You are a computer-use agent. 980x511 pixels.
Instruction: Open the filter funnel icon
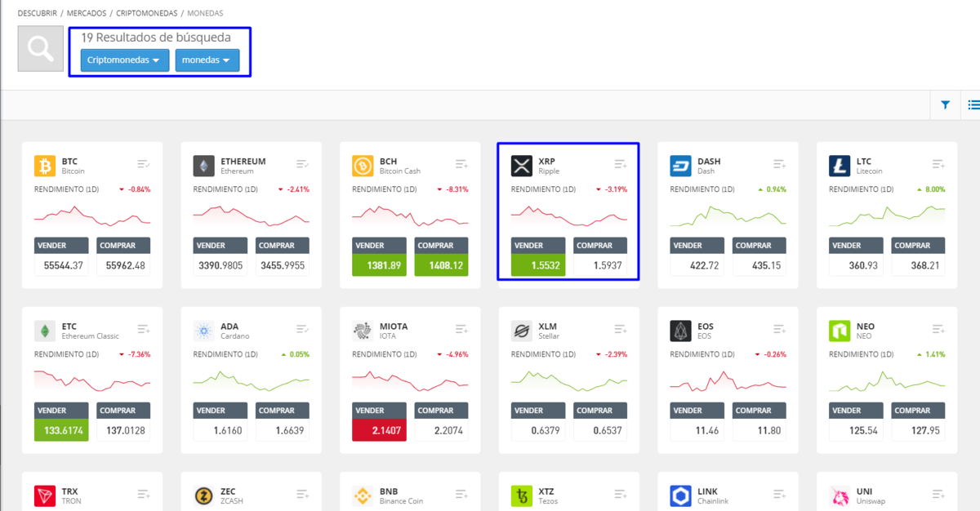[x=945, y=104]
